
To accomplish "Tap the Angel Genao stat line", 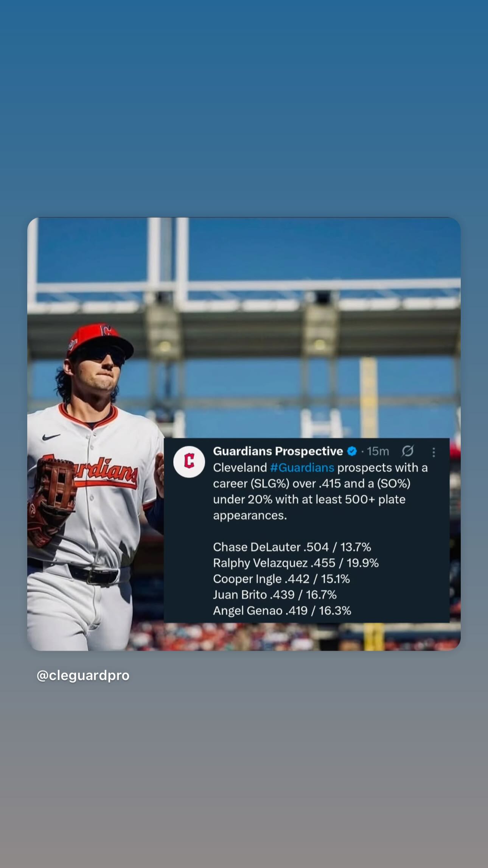I will (282, 611).
